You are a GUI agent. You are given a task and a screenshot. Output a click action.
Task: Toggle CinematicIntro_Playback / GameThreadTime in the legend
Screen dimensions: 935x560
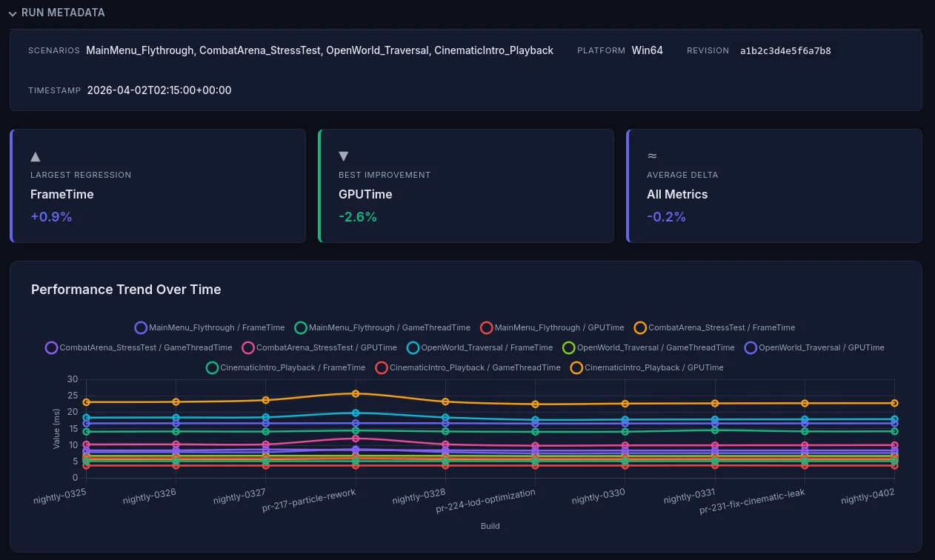(x=382, y=367)
